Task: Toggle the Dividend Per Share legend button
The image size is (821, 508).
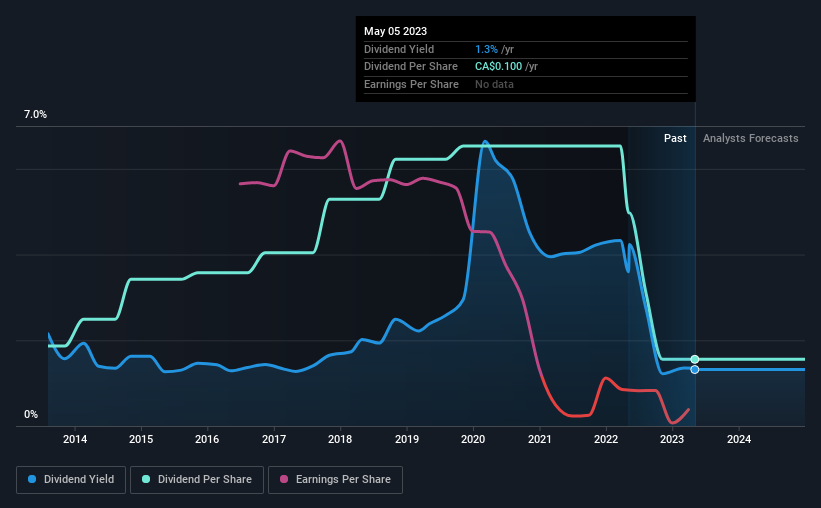Action: (197, 480)
